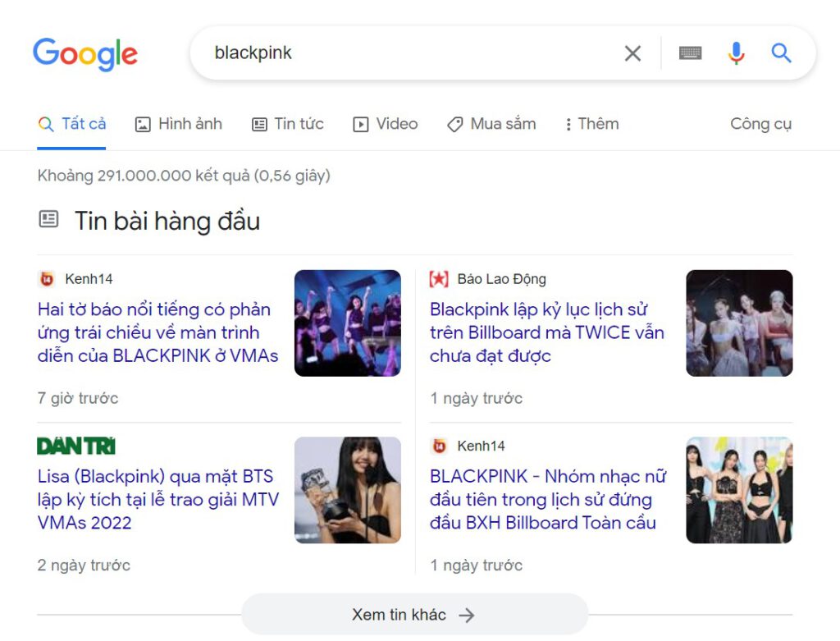The image size is (840, 641).
Task: Click the Lisa award photo thumbnail
Action: click(x=347, y=490)
